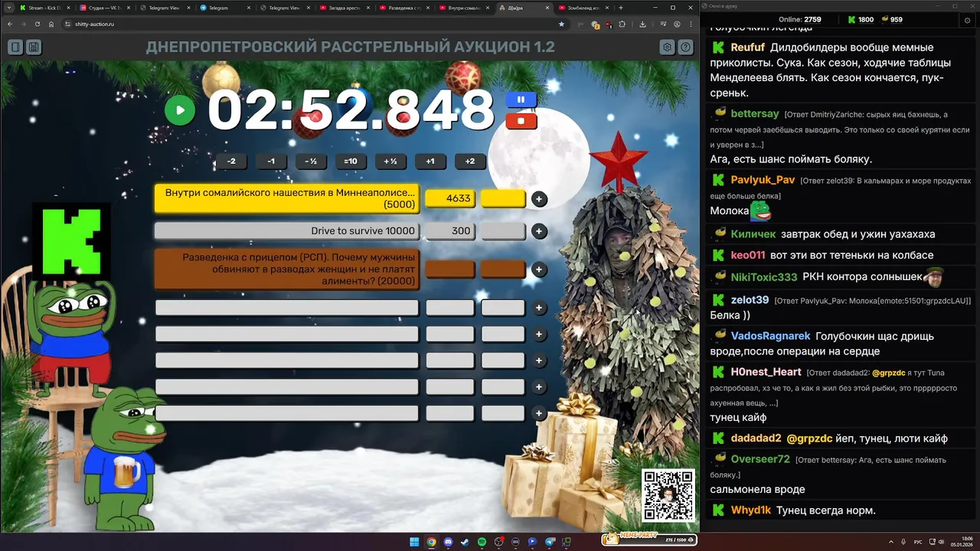Open a new browser tab

(x=620, y=8)
